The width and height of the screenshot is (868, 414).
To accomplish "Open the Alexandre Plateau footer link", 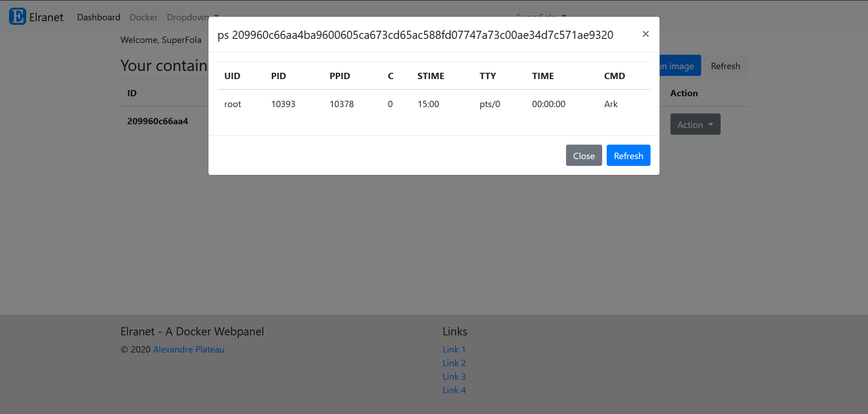I will (x=189, y=349).
